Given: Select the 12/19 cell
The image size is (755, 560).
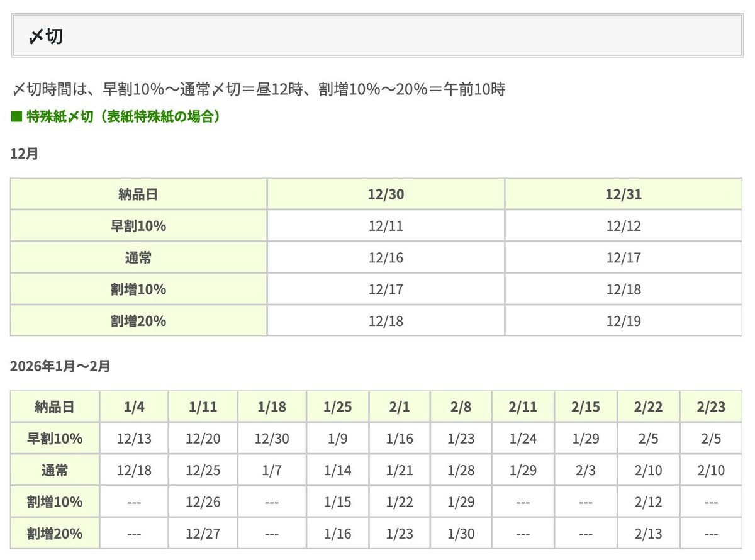Looking at the screenshot, I should (624, 322).
